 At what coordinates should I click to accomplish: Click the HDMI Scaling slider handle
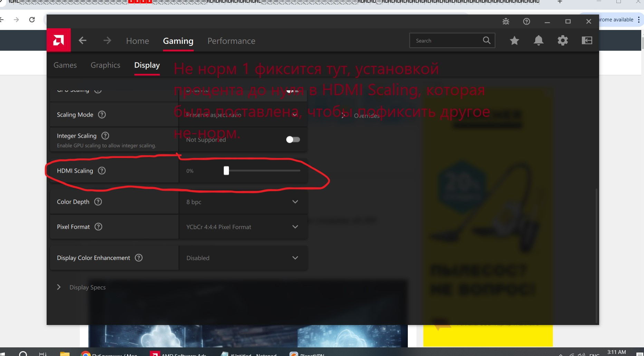pyautogui.click(x=226, y=170)
